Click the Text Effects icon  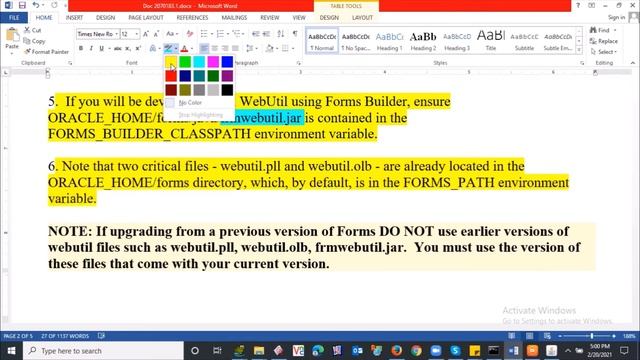point(153,49)
